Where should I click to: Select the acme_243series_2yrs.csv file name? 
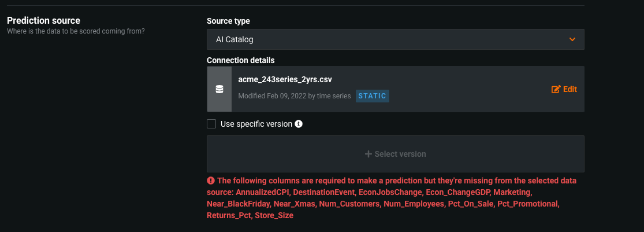[285, 79]
